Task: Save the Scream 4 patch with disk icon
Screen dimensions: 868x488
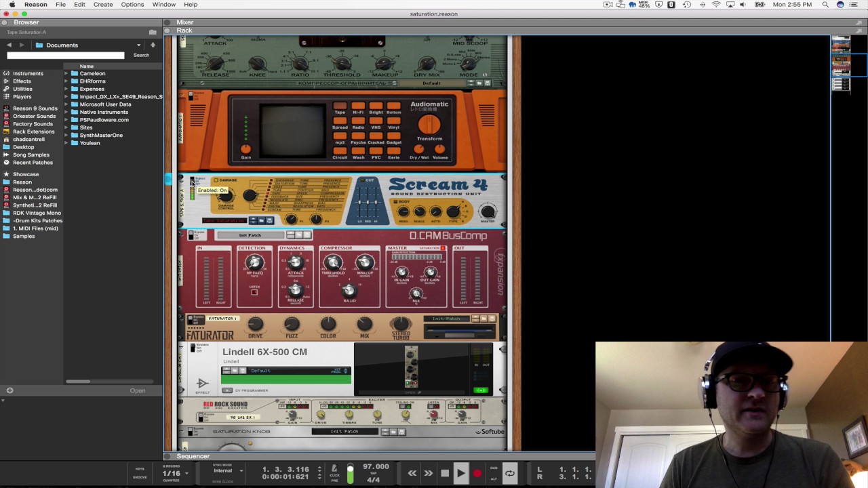Action: 269,220
